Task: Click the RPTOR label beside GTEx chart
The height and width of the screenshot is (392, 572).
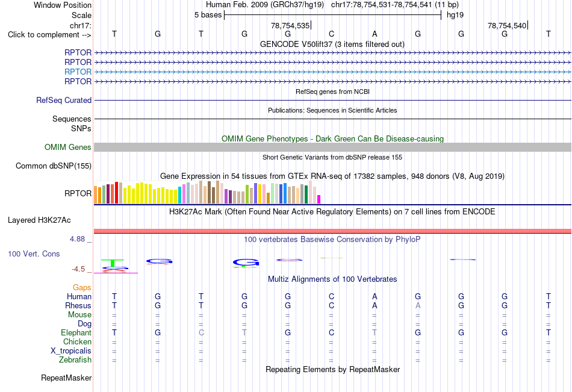Action: pos(78,193)
